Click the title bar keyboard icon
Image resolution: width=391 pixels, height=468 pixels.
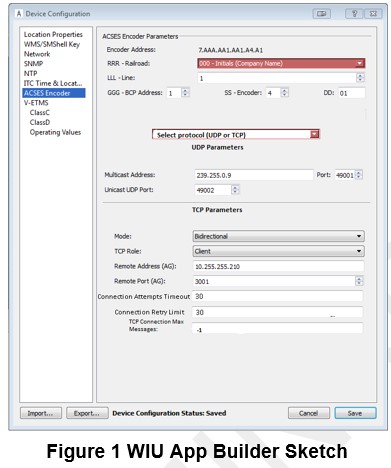click(321, 14)
